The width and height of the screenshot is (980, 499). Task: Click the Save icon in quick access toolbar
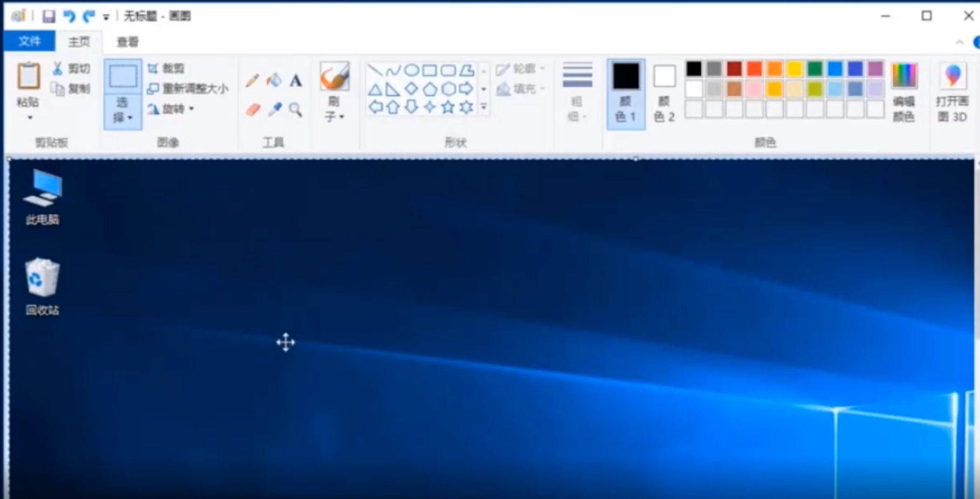[49, 16]
